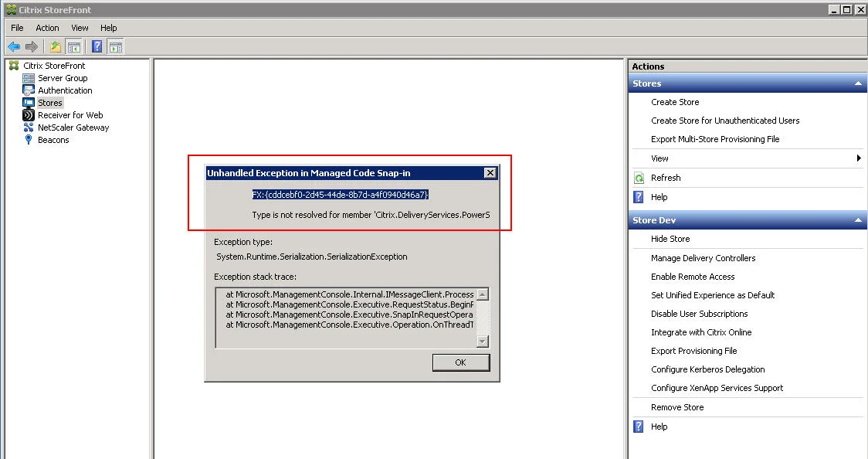The width and height of the screenshot is (868, 459).
Task: Click Disable User Subscriptions
Action: point(699,314)
